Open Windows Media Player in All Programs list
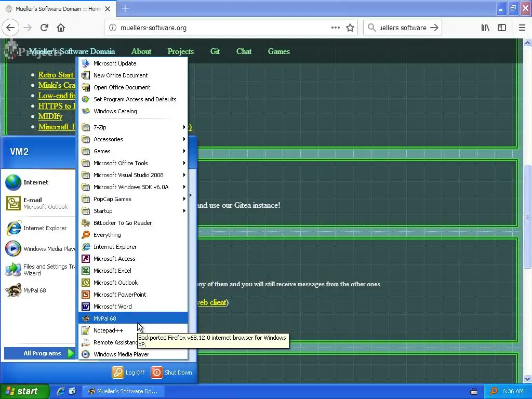The width and height of the screenshot is (532, 399). [134, 354]
